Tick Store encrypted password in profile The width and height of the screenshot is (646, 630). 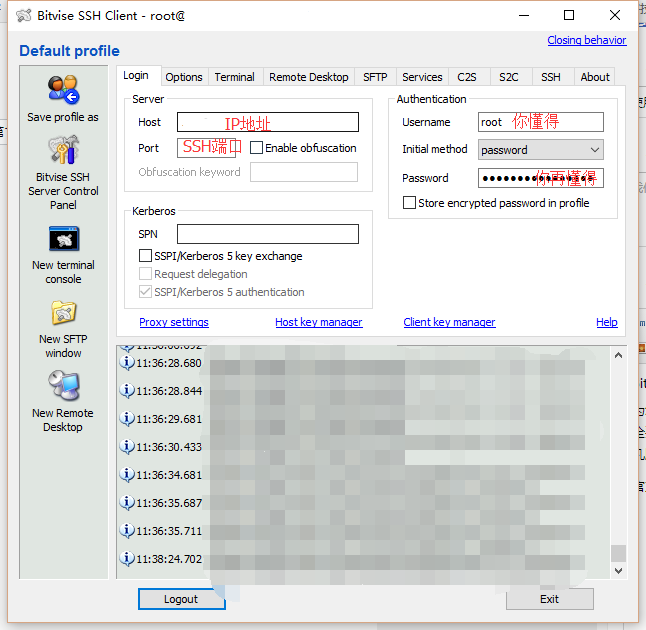pyautogui.click(x=409, y=203)
